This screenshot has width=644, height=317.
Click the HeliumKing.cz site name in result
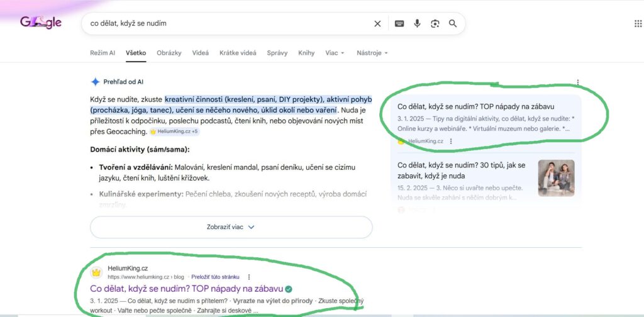pyautogui.click(x=128, y=269)
